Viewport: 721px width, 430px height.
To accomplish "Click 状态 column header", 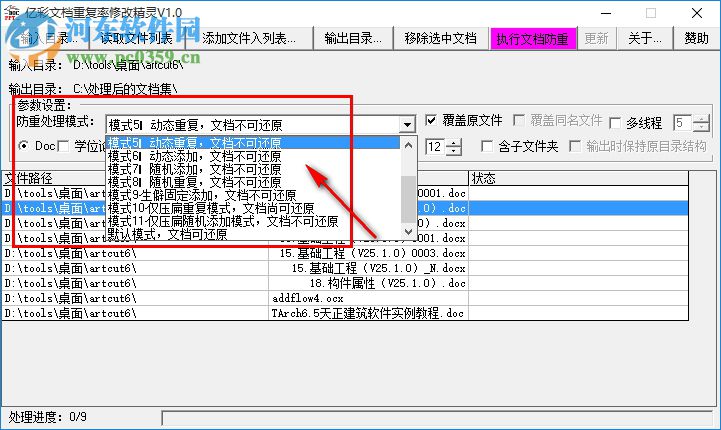I will click(x=578, y=178).
